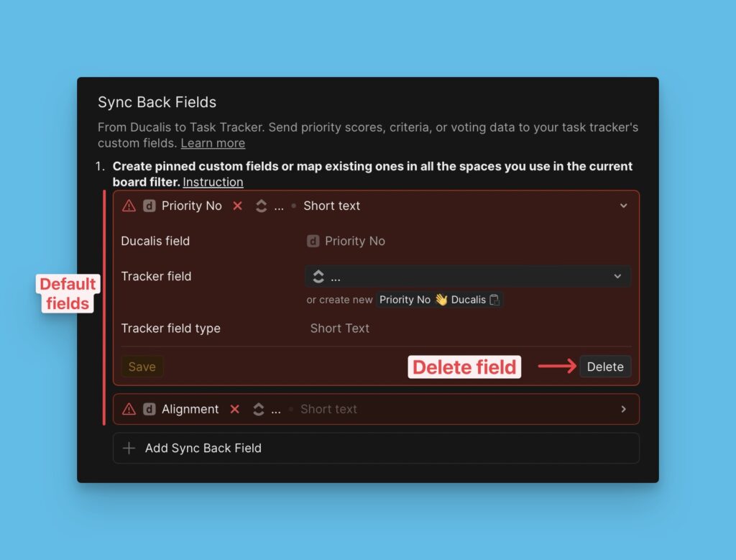
Task: Remove the Priority No mapping via red X
Action: pos(237,206)
